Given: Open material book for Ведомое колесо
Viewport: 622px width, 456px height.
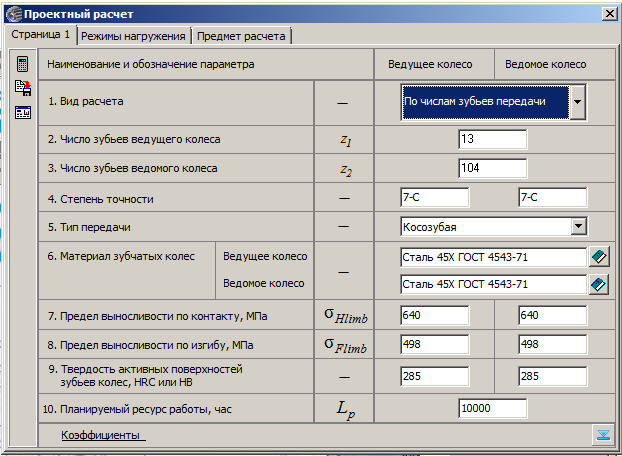Looking at the screenshot, I should click(598, 284).
